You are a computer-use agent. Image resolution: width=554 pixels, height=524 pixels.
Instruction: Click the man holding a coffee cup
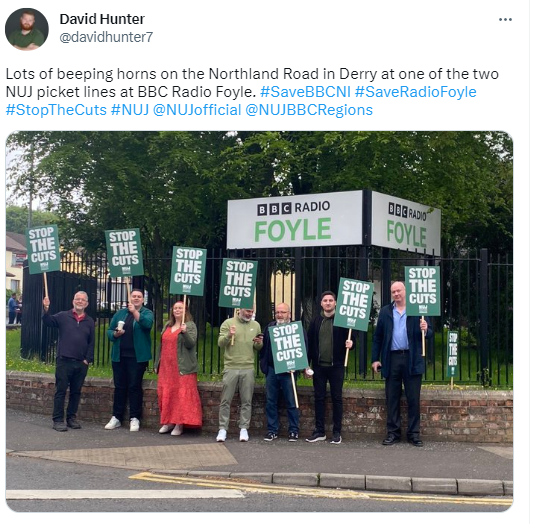tap(129, 360)
